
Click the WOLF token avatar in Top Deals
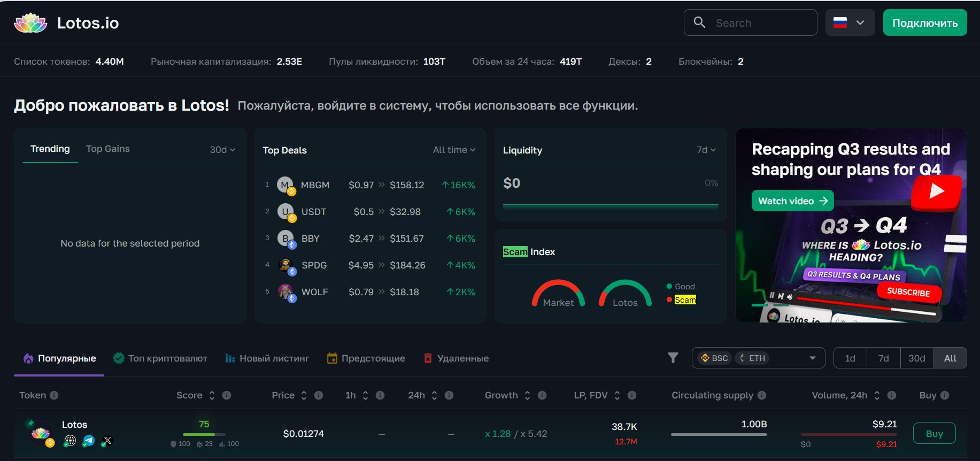[x=285, y=292]
